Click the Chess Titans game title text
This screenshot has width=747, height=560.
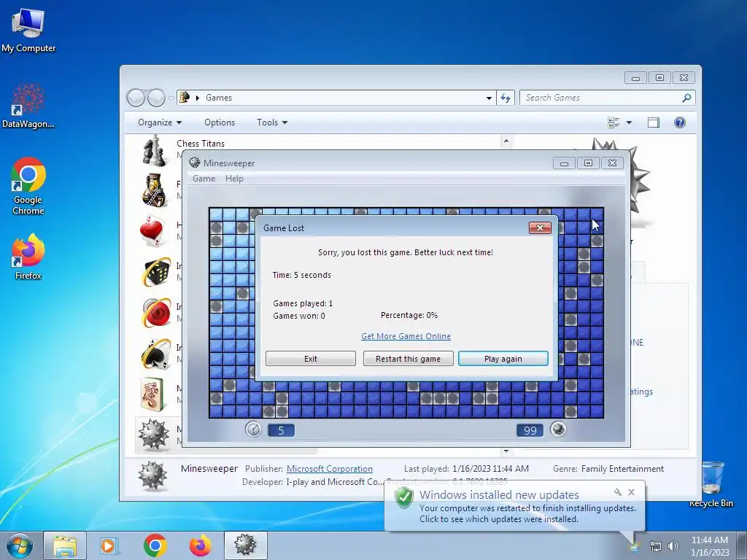[201, 144]
